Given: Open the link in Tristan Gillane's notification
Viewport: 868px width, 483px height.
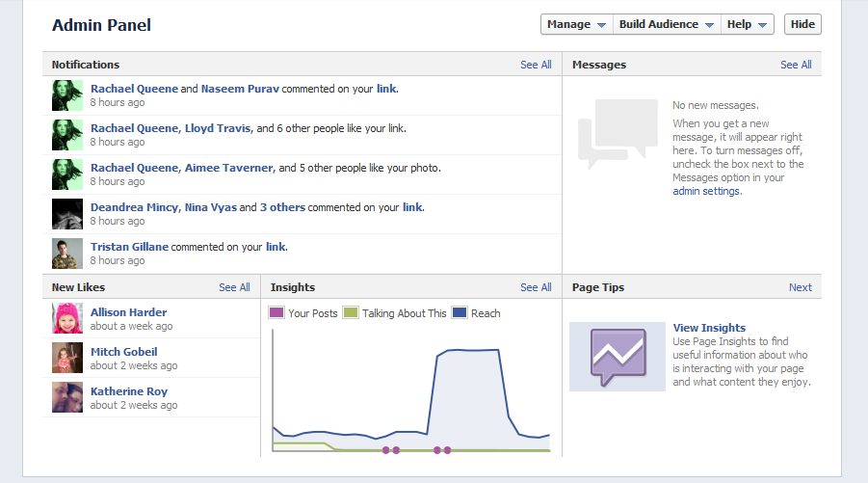Looking at the screenshot, I should (276, 247).
